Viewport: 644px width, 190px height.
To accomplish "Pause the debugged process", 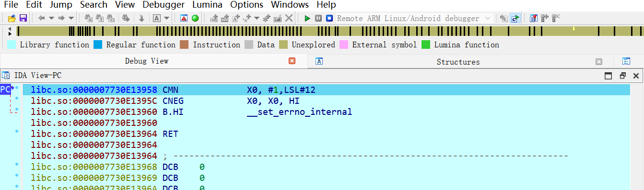I will click(318, 18).
